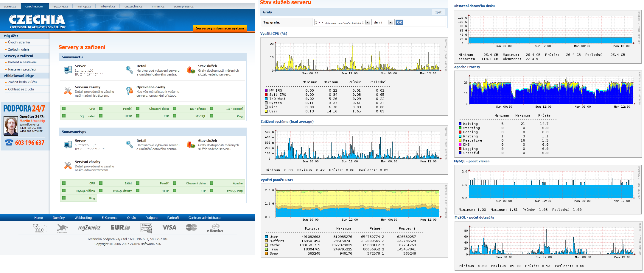Click green Paměť status square in Sumavanet-i

tap(101, 109)
